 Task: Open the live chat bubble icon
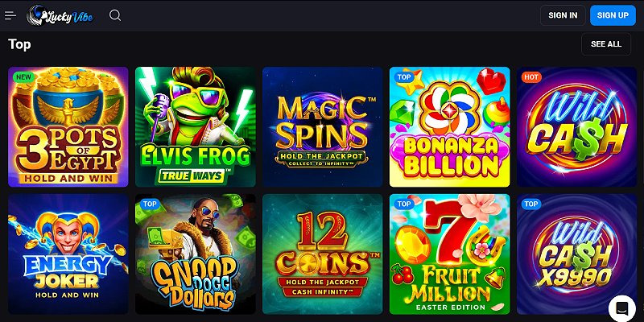(x=621, y=308)
